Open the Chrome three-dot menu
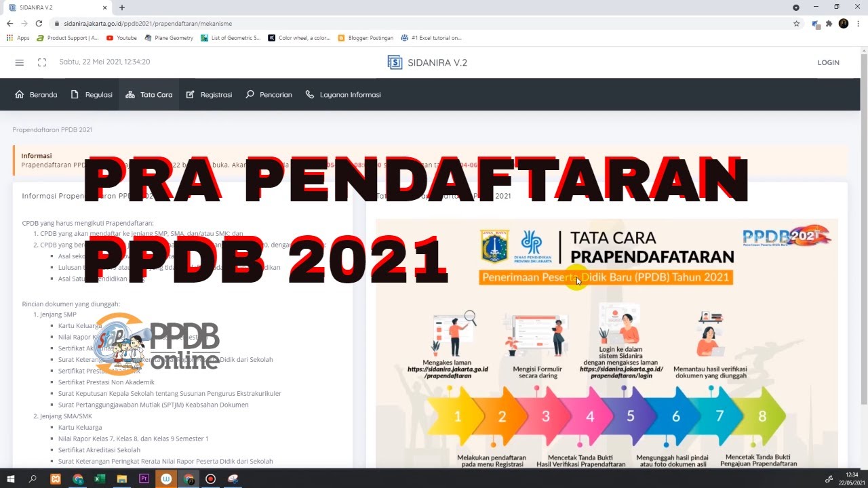This screenshot has height=488, width=868. pyautogui.click(x=858, y=23)
